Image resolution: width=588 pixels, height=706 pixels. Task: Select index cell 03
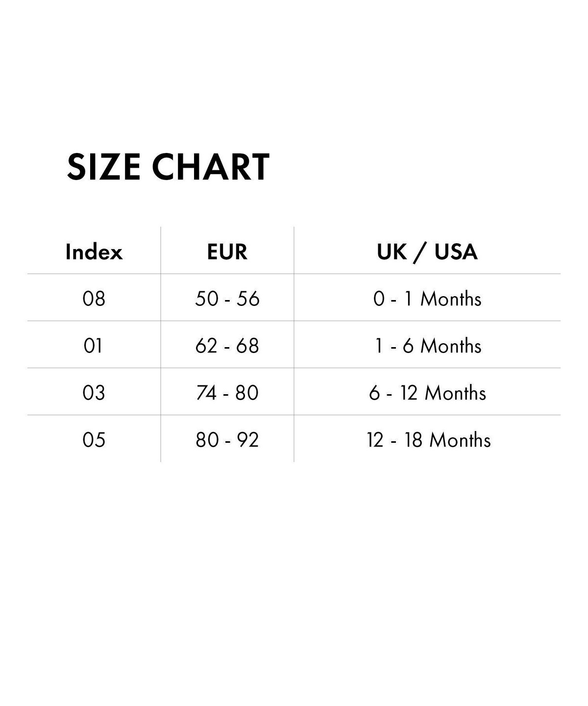tap(94, 393)
